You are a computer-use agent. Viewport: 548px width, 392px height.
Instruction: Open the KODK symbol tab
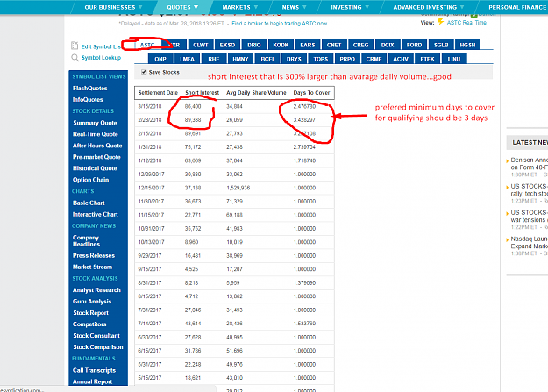click(x=281, y=45)
